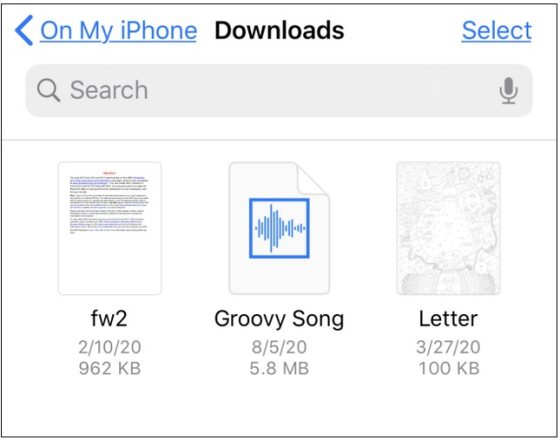Open the Letter image thumbnail
Image resolution: width=560 pixels, height=440 pixels.
[x=449, y=228]
